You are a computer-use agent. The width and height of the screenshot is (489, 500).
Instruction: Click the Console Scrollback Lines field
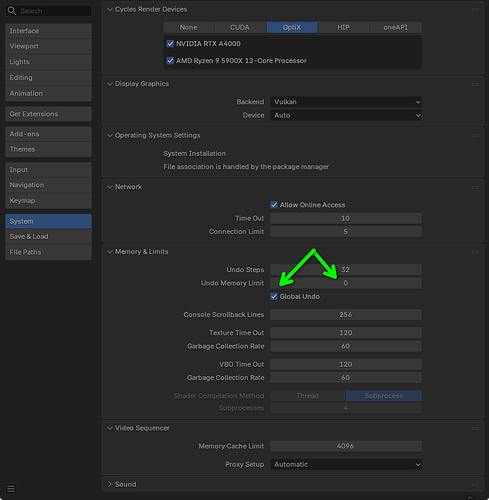[346, 315]
